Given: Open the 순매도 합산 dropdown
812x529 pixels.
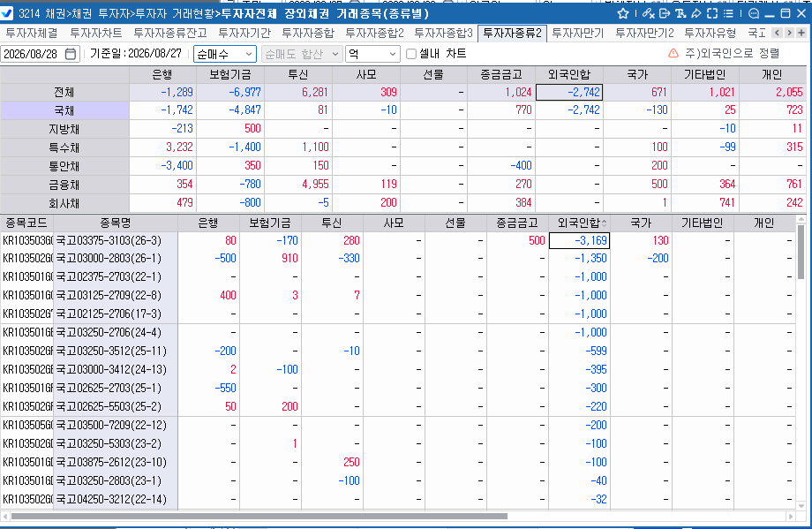Looking at the screenshot, I should point(301,54).
